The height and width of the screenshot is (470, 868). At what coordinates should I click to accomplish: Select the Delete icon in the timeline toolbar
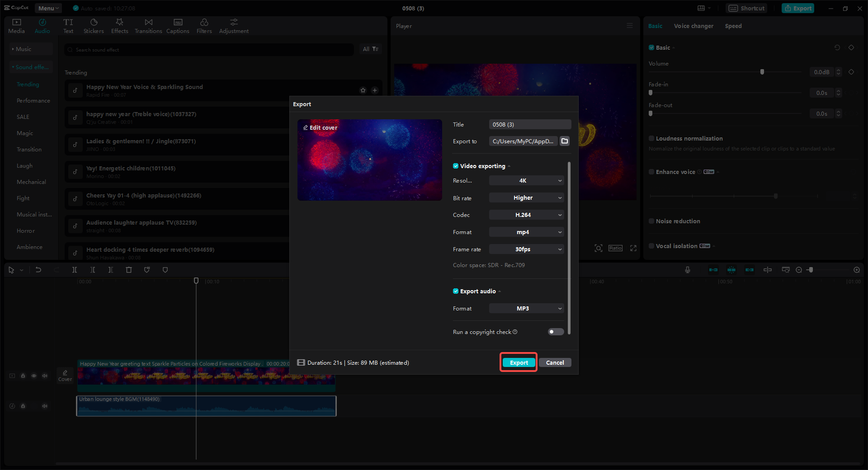[x=129, y=270]
